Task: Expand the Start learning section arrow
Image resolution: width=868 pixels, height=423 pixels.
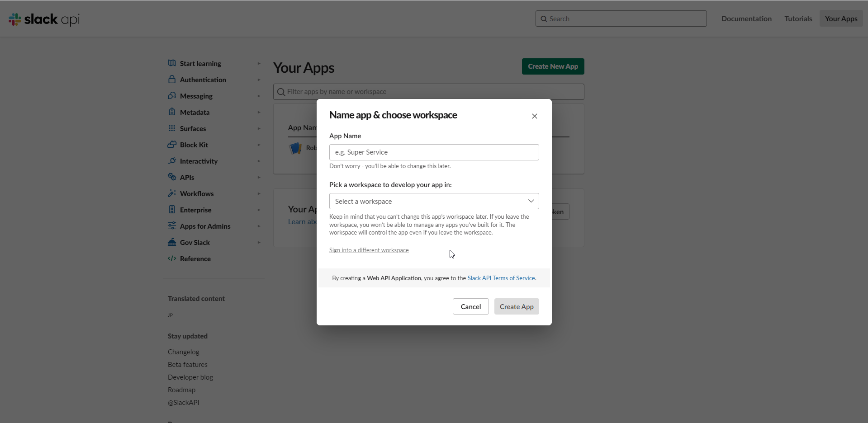Action: click(x=259, y=63)
